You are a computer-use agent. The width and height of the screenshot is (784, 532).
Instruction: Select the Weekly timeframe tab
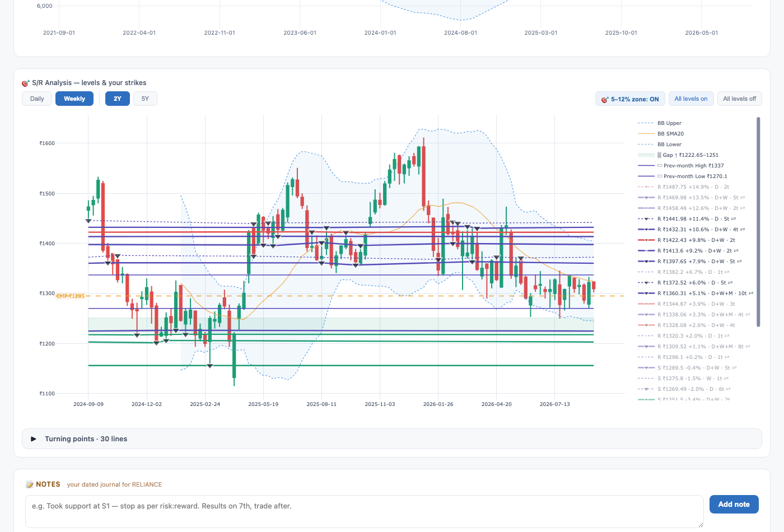[x=74, y=99]
